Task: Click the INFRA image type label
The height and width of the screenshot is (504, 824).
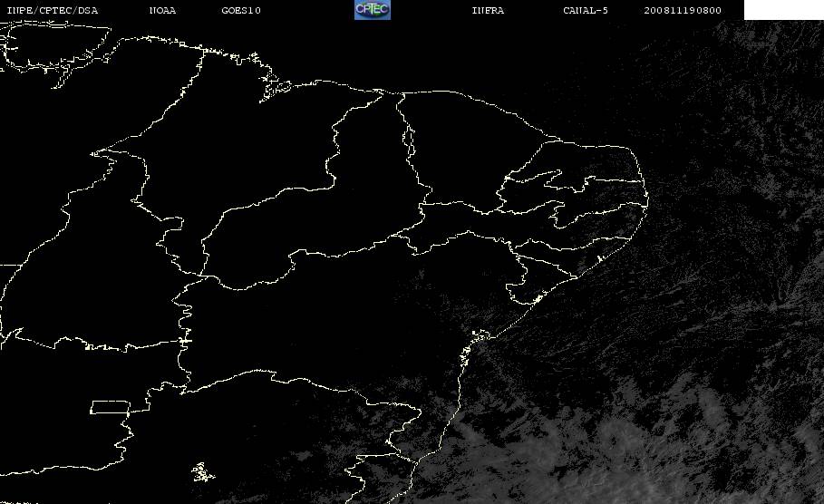Action: pos(488,10)
